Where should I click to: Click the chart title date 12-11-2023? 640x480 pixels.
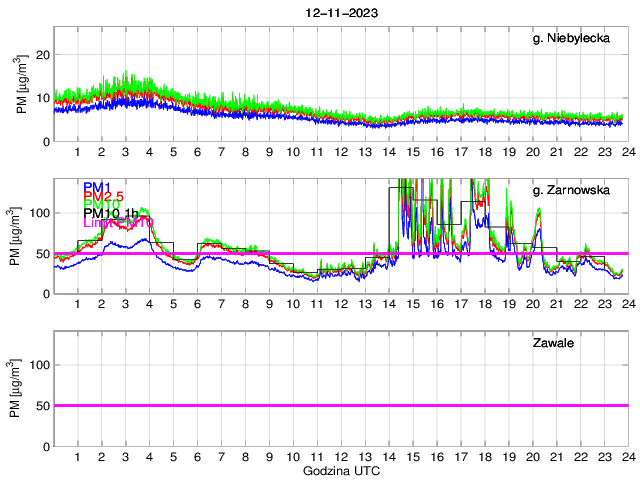342,13
